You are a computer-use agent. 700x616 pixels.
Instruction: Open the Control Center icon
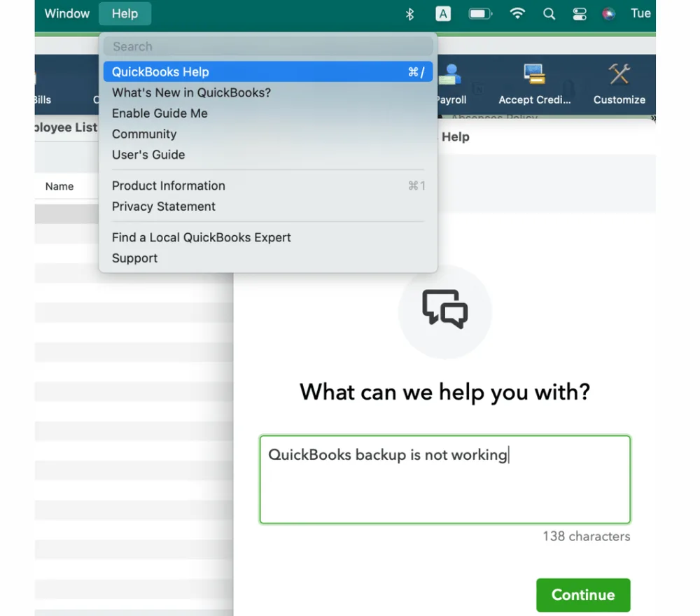[580, 14]
